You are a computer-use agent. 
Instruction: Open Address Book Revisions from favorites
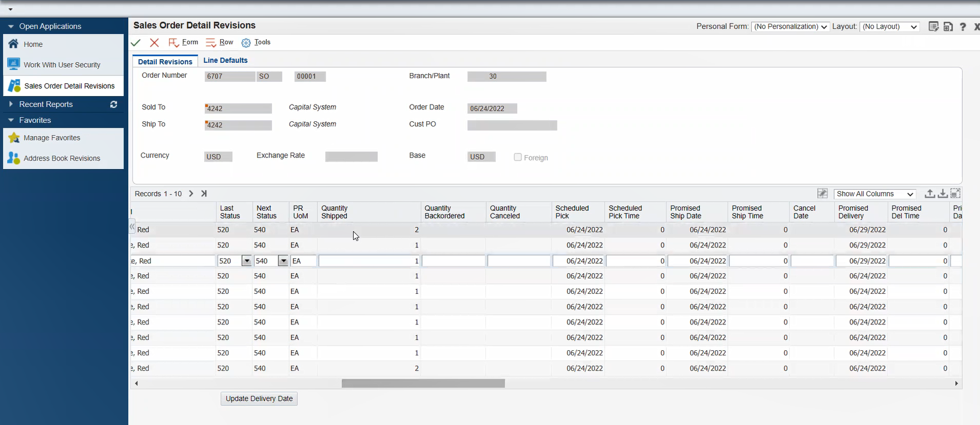coord(62,158)
